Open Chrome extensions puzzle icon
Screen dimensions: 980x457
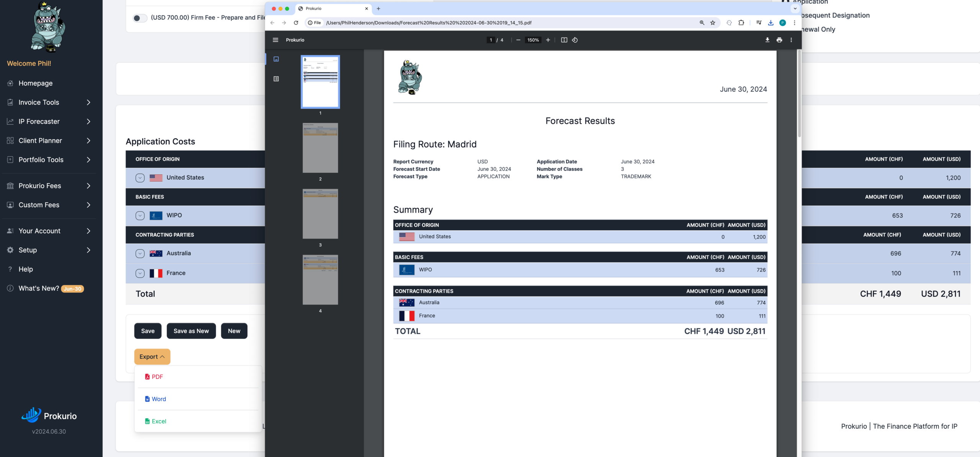(x=741, y=23)
